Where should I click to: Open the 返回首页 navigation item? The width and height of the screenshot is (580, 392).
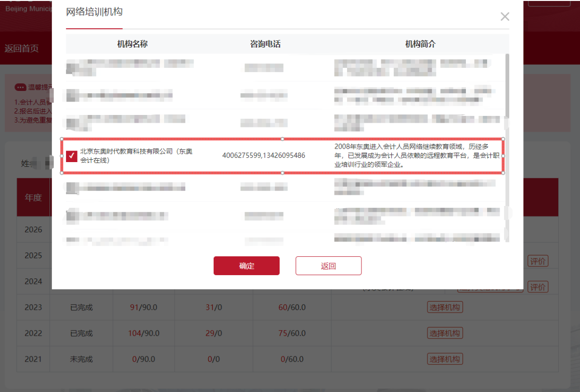22,49
